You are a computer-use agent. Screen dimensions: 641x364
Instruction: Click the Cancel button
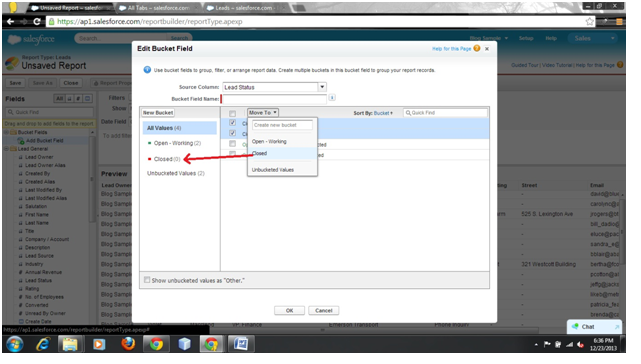[x=323, y=310]
